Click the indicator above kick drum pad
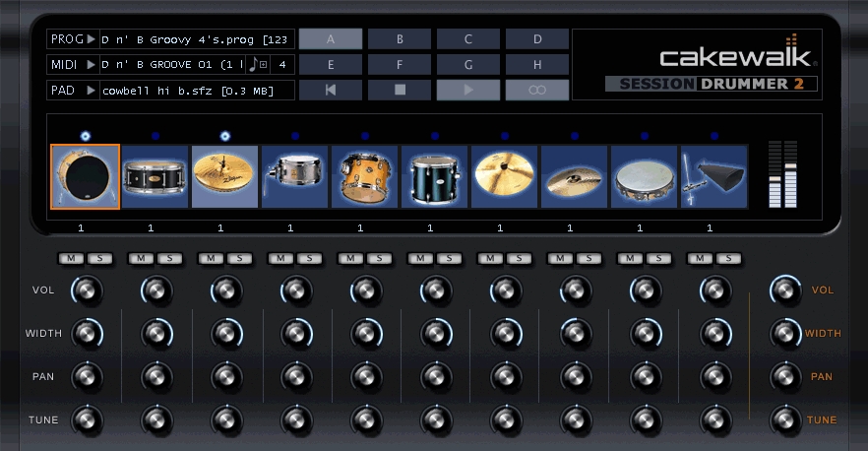This screenshot has width=868, height=451. pos(86,136)
